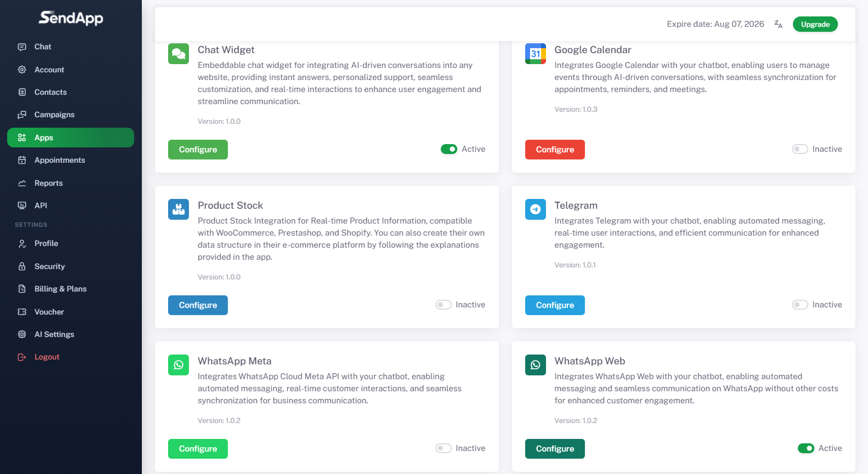Configure the WhatsApp Meta integration

point(198,449)
